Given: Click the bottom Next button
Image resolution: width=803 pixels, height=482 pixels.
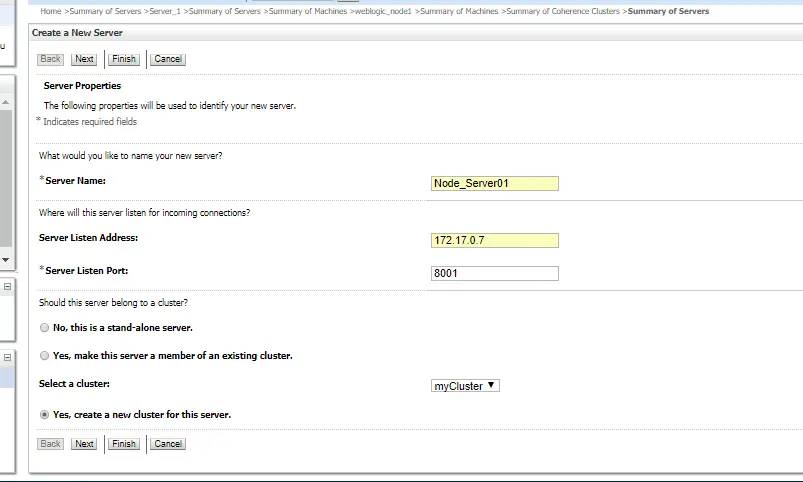Looking at the screenshot, I should [x=84, y=444].
